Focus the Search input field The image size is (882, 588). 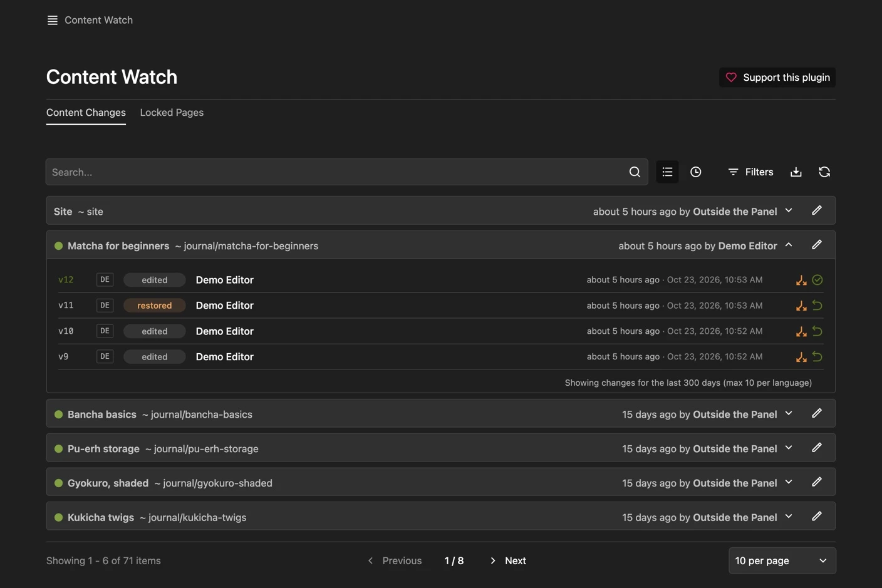[346, 172]
